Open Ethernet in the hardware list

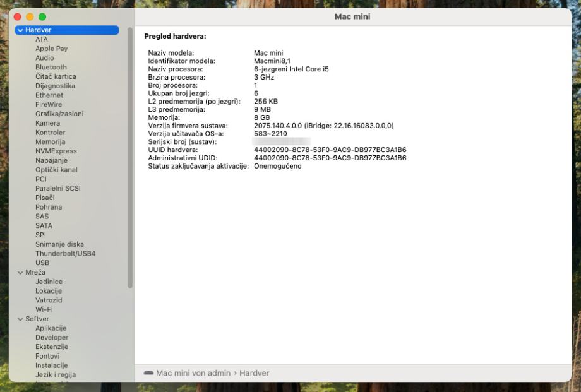click(x=49, y=95)
